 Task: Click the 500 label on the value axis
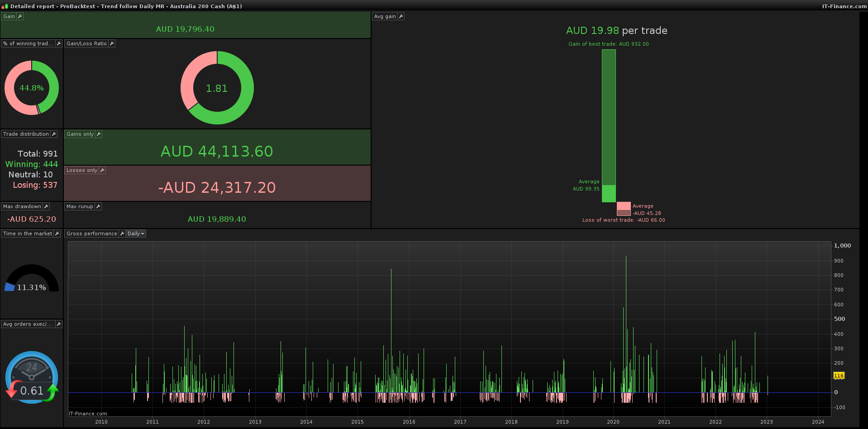(839, 319)
